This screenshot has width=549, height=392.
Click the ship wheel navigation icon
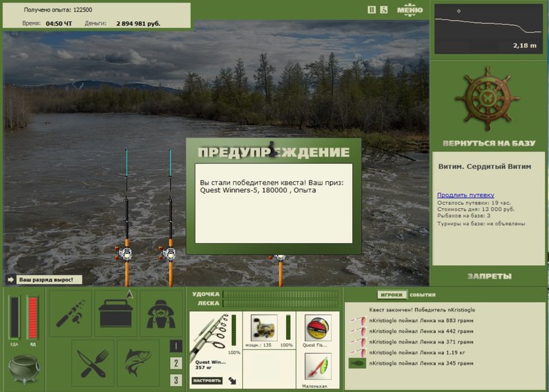487,98
